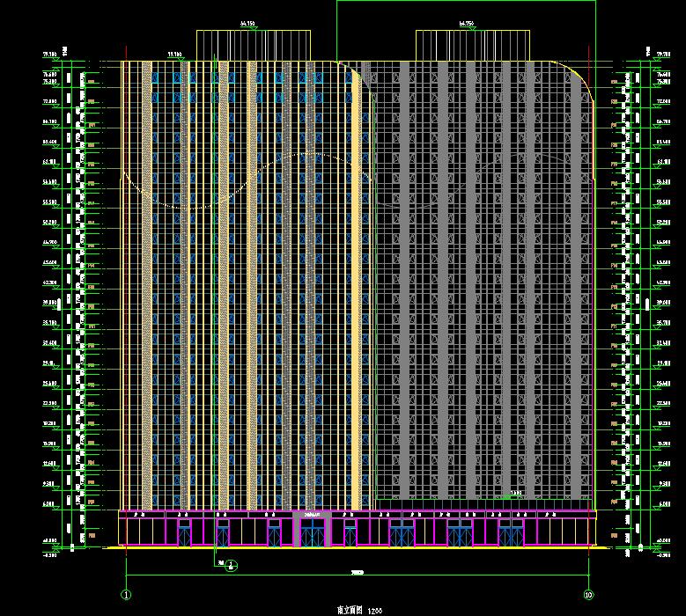
Task: Click the overall dimension text between axes
Action: coord(357,573)
